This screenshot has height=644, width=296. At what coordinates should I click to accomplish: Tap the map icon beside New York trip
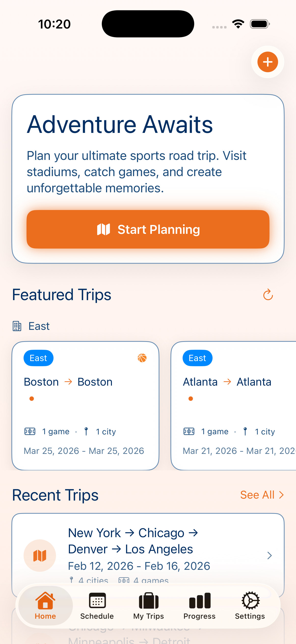click(x=40, y=556)
